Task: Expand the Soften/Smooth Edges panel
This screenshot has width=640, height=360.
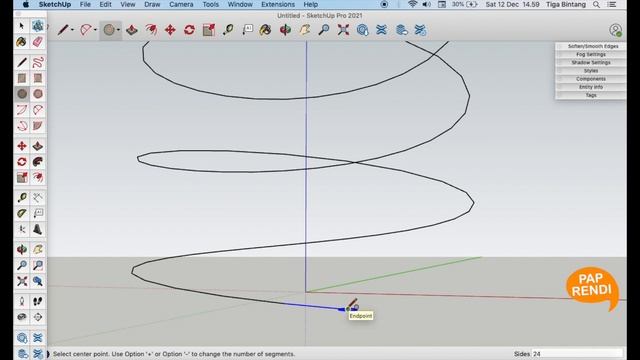Action: click(x=591, y=46)
